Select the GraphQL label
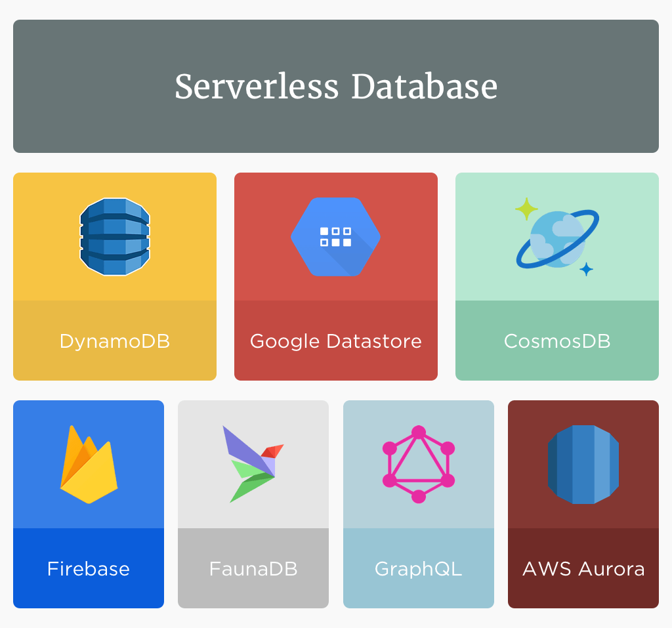The width and height of the screenshot is (672, 628). click(x=418, y=570)
